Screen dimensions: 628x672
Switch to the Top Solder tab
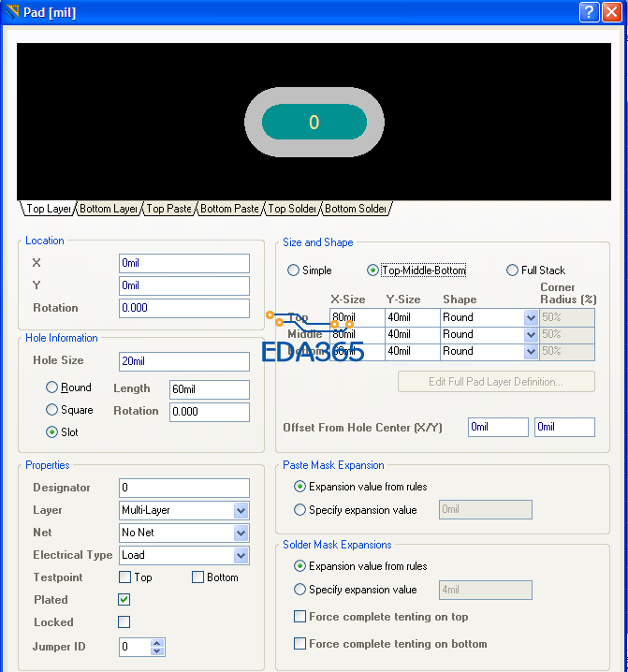[x=292, y=209]
